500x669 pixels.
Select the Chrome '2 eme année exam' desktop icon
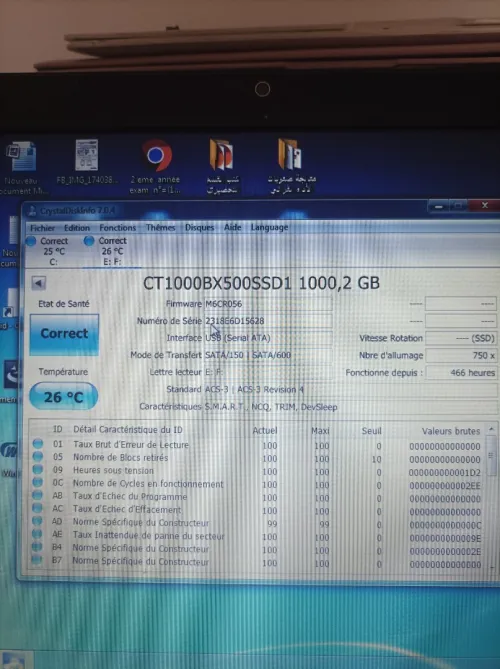[x=155, y=168]
